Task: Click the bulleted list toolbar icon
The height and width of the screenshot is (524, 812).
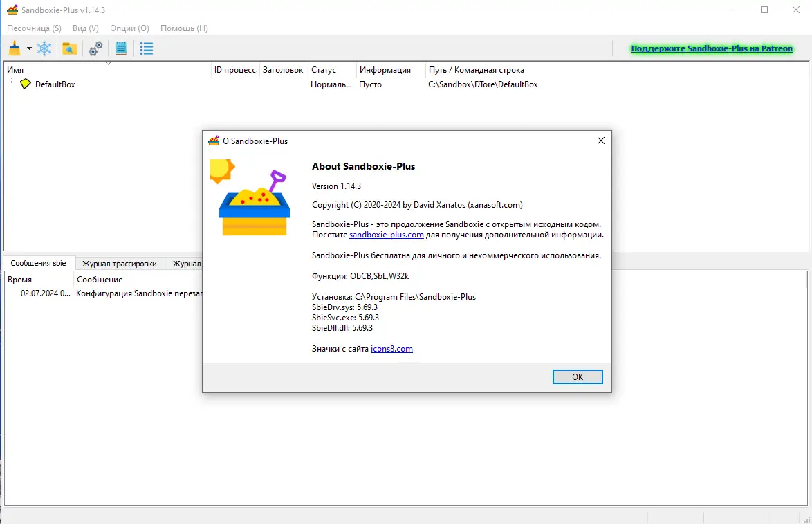Action: tap(147, 48)
